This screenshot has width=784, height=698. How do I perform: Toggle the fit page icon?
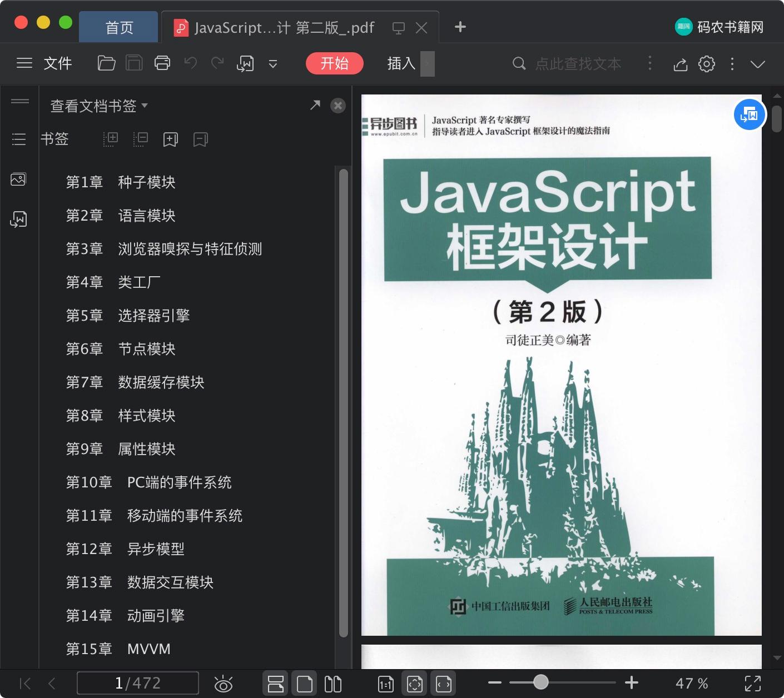point(415,684)
